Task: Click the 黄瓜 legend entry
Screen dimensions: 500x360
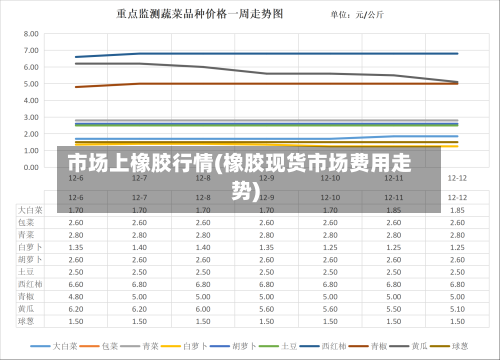Action: (x=408, y=346)
